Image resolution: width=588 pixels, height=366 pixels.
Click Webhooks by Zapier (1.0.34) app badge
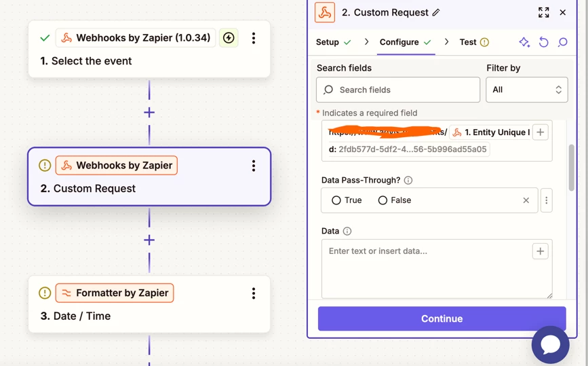click(136, 38)
